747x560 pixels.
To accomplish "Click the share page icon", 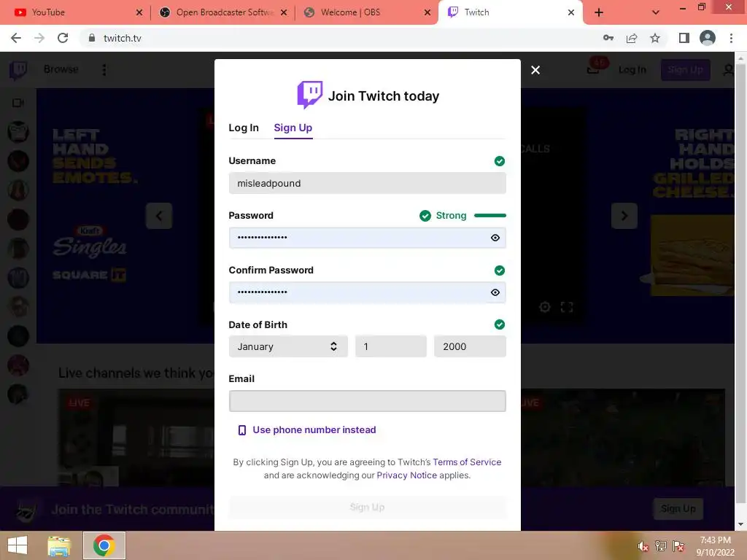I will (x=632, y=38).
